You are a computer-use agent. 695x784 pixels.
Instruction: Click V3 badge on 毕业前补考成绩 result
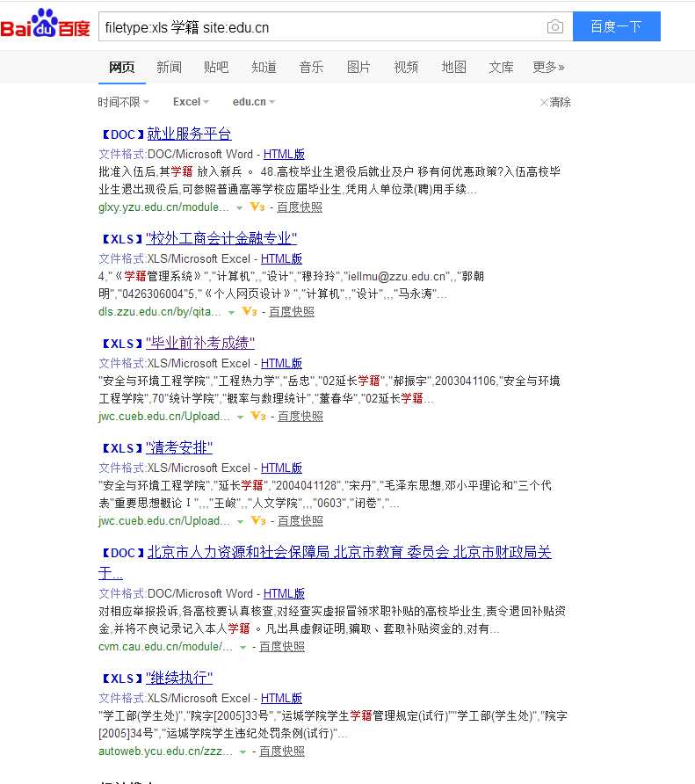coord(258,416)
